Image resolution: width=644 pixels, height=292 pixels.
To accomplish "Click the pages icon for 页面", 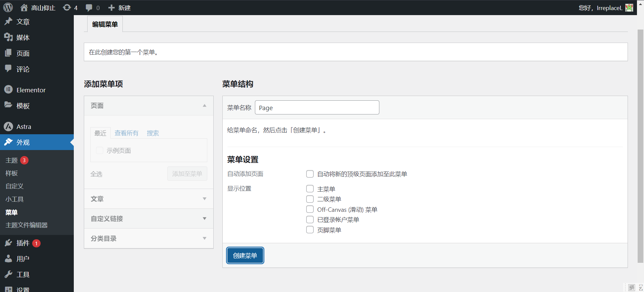I will tap(8, 53).
